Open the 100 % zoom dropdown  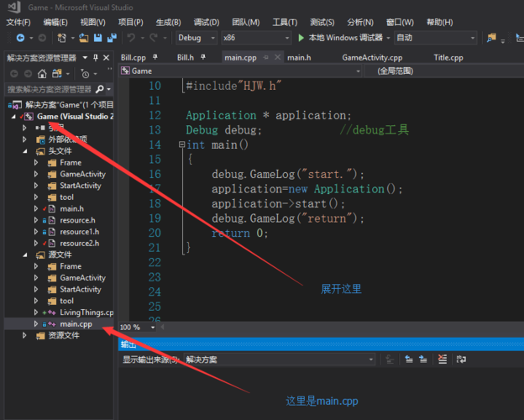click(x=138, y=327)
